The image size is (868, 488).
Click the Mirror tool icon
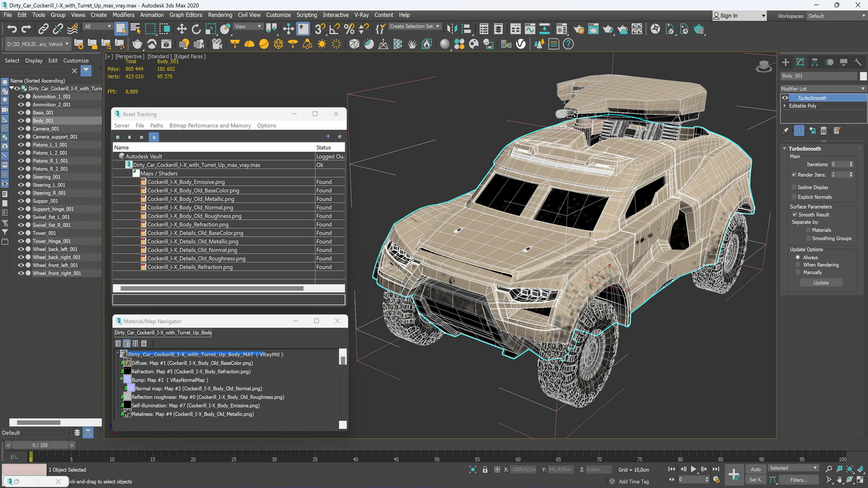tap(452, 29)
